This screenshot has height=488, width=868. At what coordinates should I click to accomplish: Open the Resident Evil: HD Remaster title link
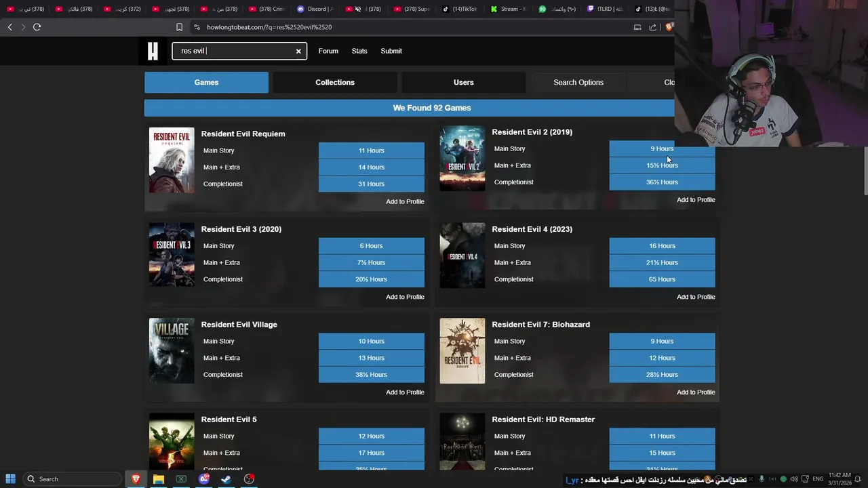543,420
